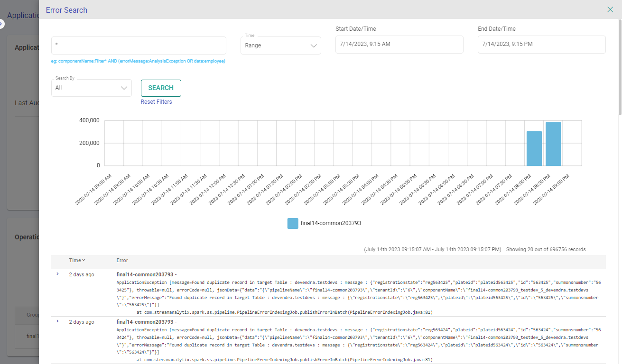Viewport: 622px width, 364px height.
Task: Click the End Date/Time field
Action: pyautogui.click(x=541, y=44)
